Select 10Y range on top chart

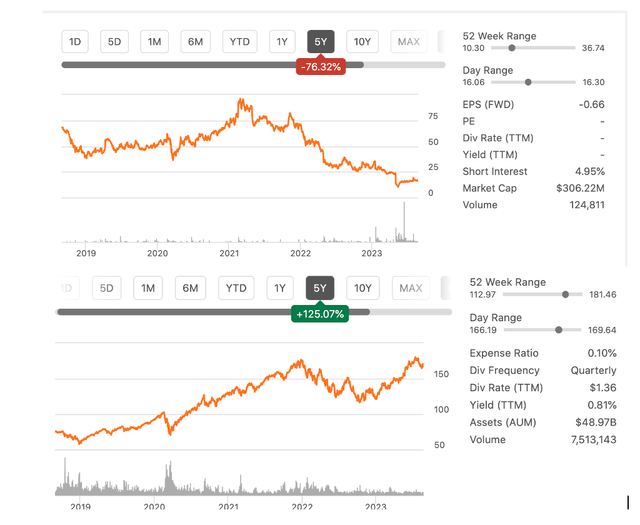(362, 41)
